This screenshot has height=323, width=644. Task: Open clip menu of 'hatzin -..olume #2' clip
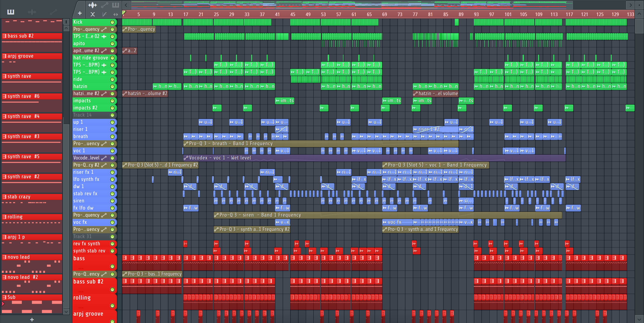125,94
